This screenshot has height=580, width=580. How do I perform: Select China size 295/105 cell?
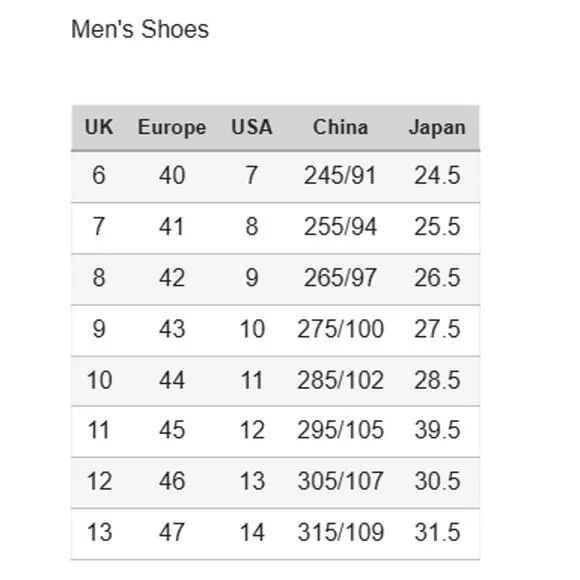point(340,430)
